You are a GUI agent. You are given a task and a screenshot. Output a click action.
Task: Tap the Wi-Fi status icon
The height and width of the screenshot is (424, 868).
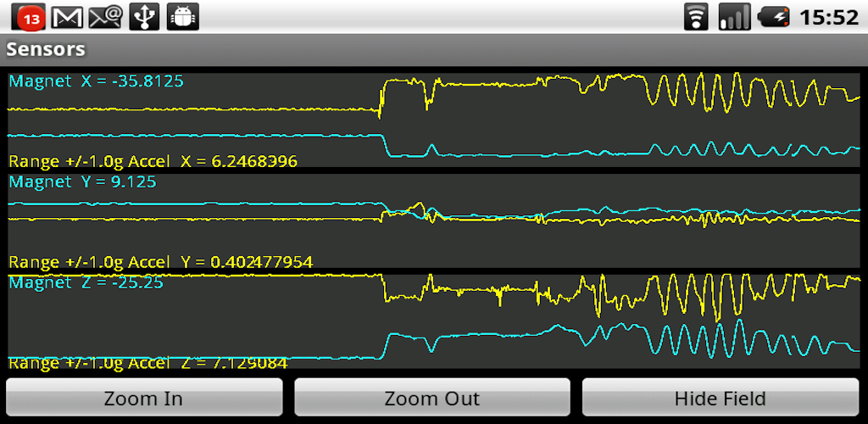[x=696, y=17]
